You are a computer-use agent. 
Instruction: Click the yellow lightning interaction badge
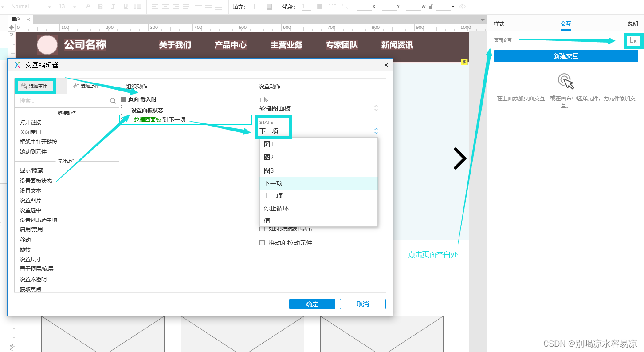[x=464, y=62]
